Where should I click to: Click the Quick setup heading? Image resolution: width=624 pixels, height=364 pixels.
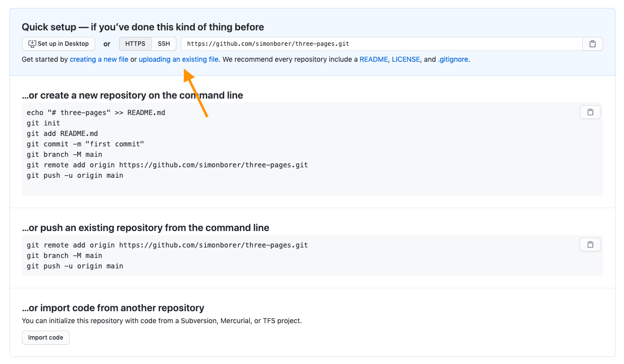tap(143, 27)
